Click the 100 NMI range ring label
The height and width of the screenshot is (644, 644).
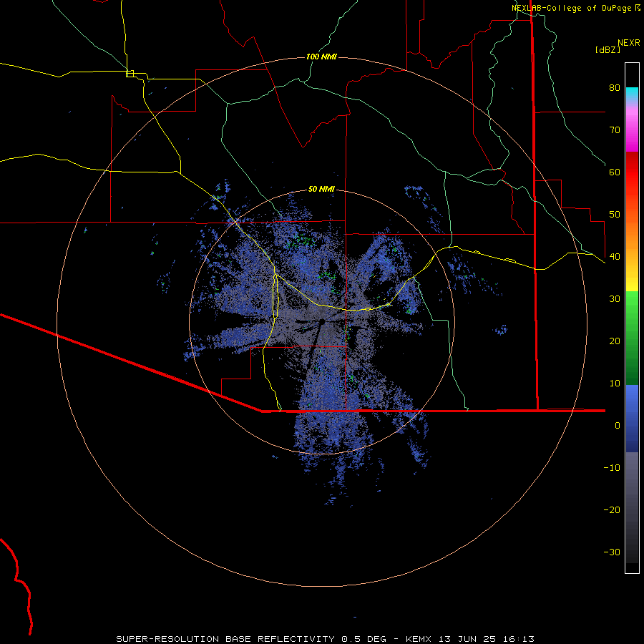tap(321, 57)
